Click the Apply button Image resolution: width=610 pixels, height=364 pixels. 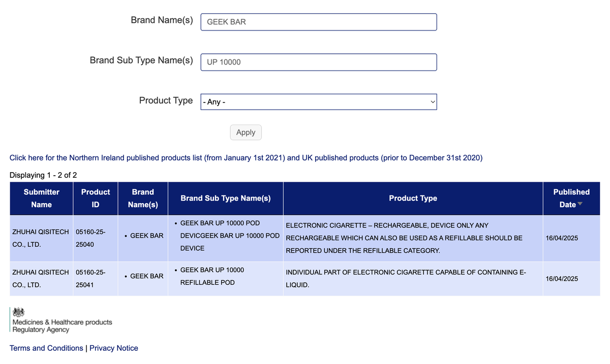coord(246,132)
